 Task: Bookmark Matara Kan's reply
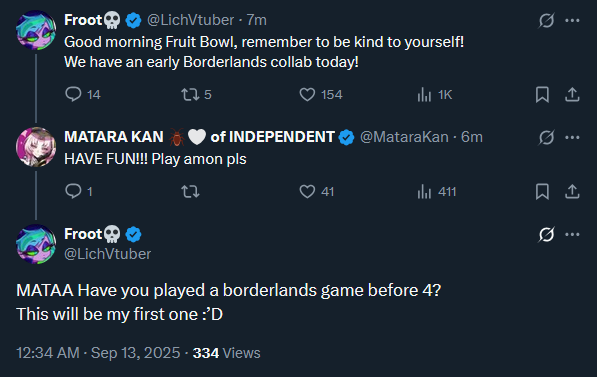point(542,192)
